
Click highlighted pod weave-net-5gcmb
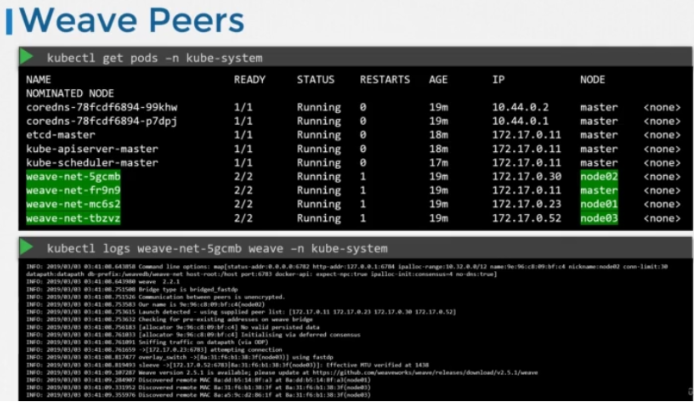point(73,177)
